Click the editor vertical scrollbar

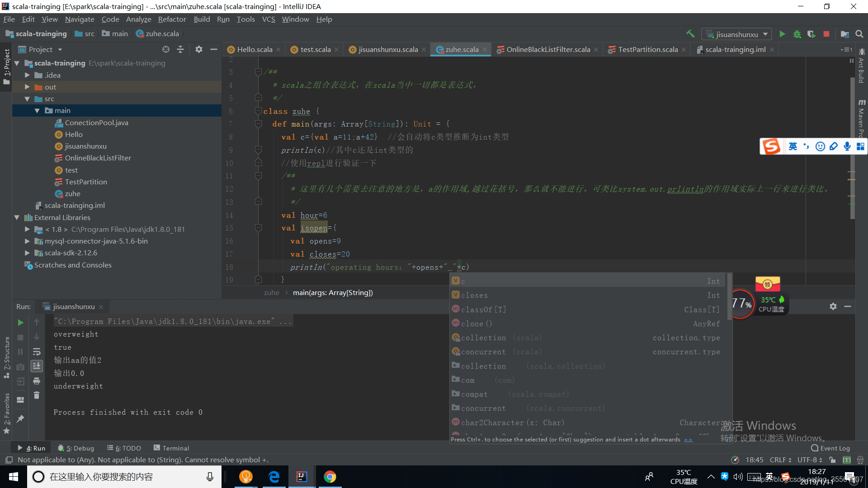[852, 149]
